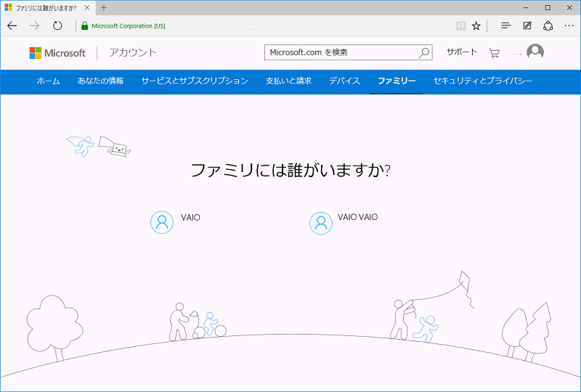Maximize the Edge window
581x392 pixels.
pos(548,7)
